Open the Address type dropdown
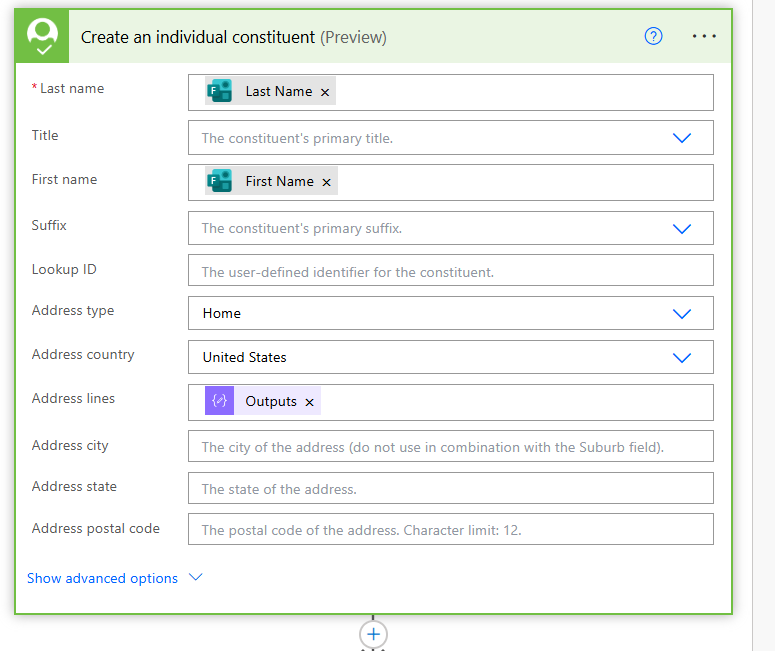 [x=682, y=313]
